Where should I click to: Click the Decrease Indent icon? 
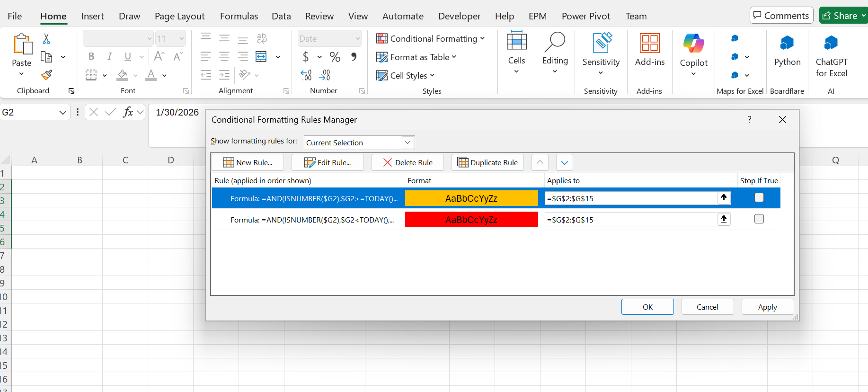click(206, 75)
